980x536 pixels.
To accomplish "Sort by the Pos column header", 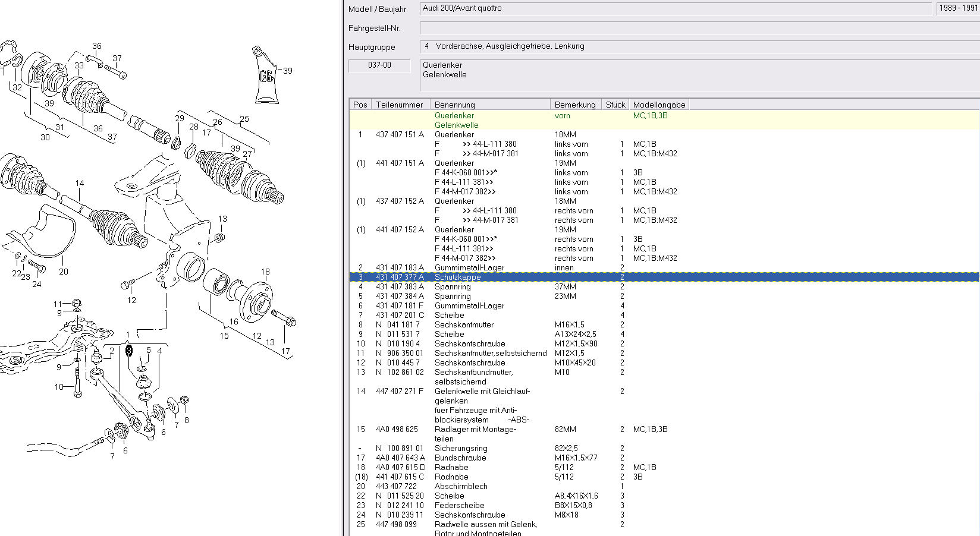I will pos(360,105).
